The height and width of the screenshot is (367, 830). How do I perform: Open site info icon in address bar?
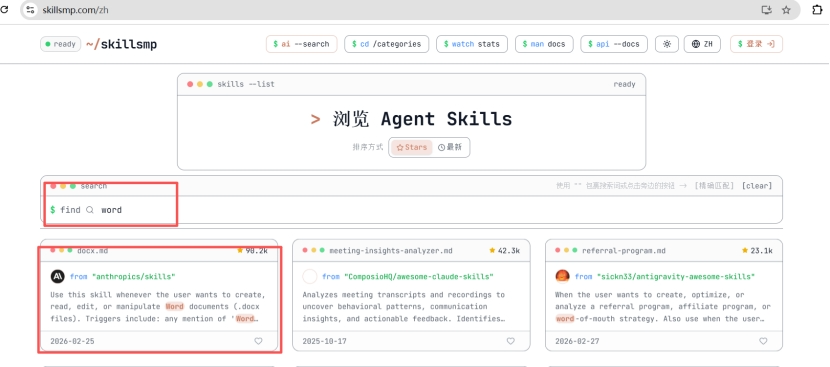[30, 10]
